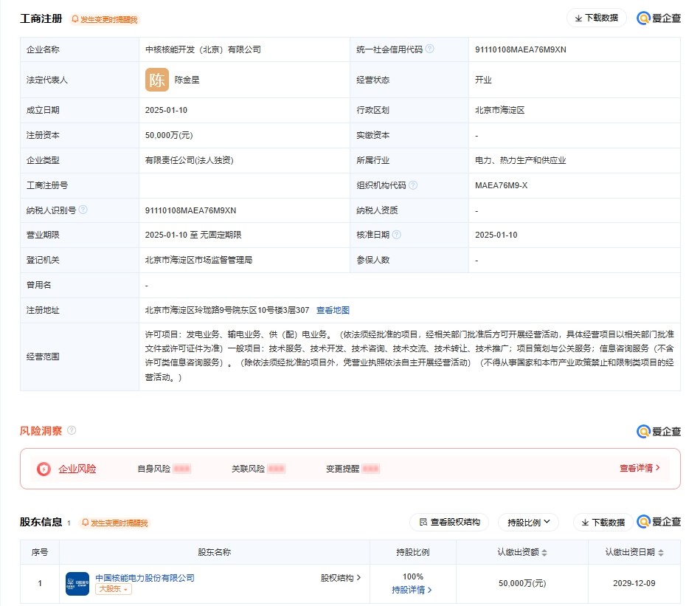The image size is (700, 606).
Task: Click 查看股权结构 button
Action: coord(449,523)
